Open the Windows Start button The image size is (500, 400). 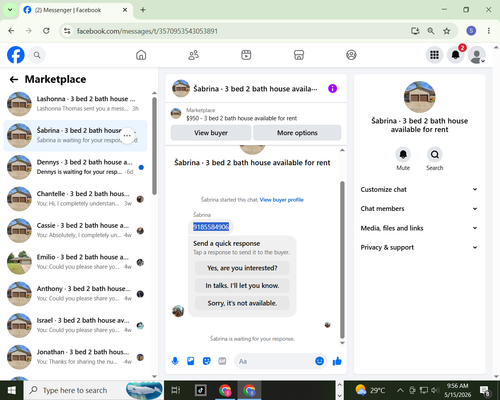coord(12,390)
